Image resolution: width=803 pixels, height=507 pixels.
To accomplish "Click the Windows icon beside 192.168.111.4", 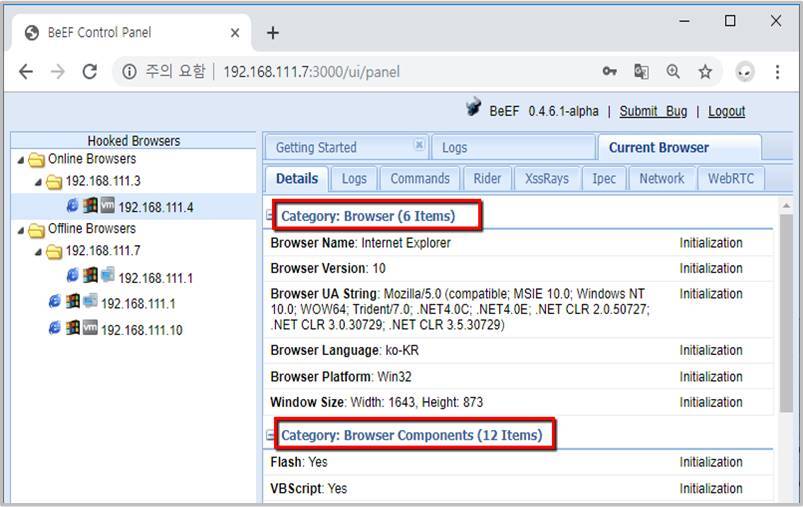I will (90, 206).
